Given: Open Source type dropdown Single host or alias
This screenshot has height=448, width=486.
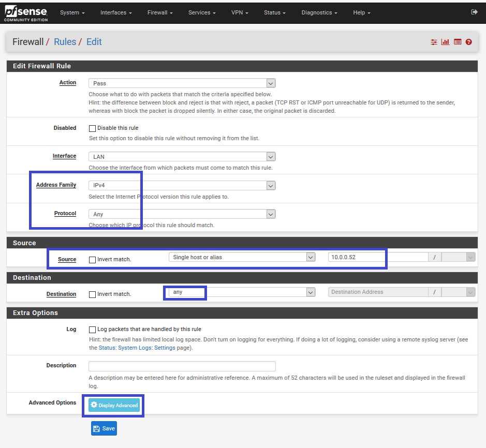Looking at the screenshot, I should (x=242, y=257).
